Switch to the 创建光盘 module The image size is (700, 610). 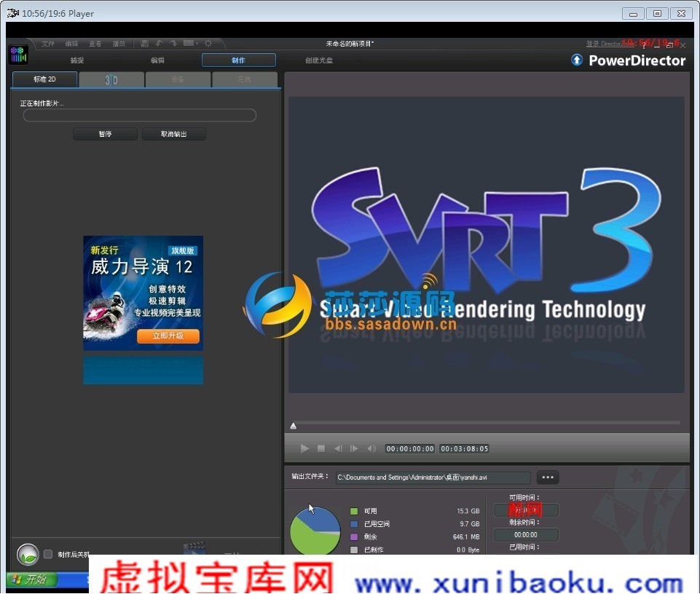click(319, 60)
